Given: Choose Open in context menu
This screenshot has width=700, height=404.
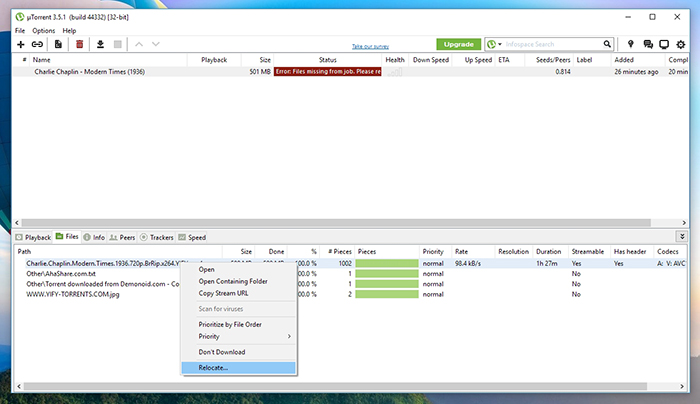Looking at the screenshot, I should click(x=238, y=270).
